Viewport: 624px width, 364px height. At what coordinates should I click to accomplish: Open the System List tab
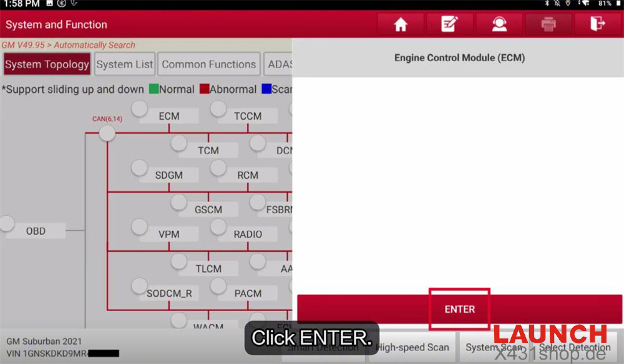point(125,64)
